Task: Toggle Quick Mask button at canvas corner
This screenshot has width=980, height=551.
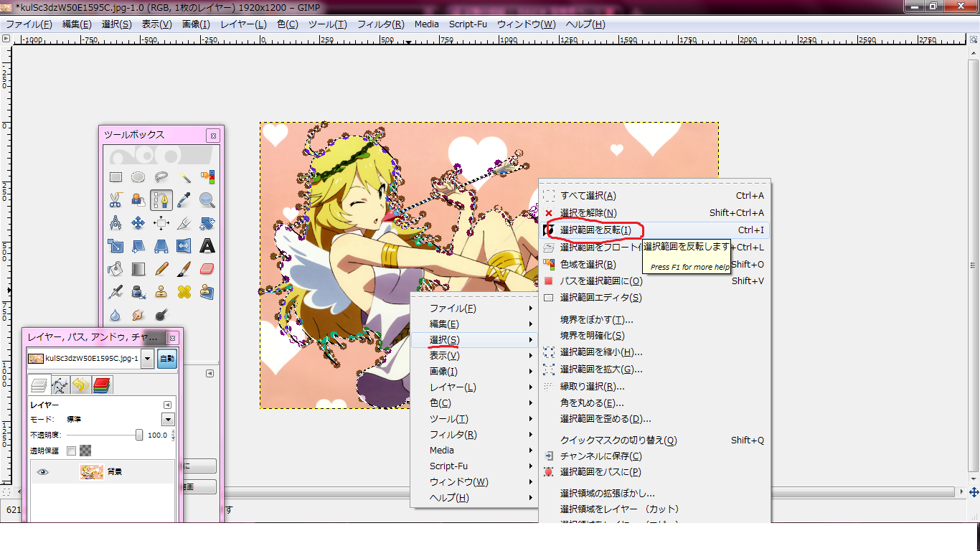Action: point(6,492)
